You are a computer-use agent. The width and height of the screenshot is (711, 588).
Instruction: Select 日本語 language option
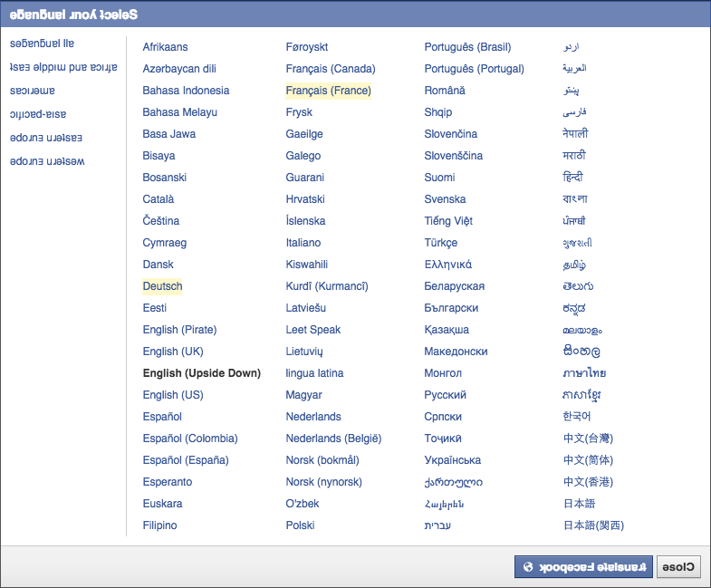click(x=579, y=504)
